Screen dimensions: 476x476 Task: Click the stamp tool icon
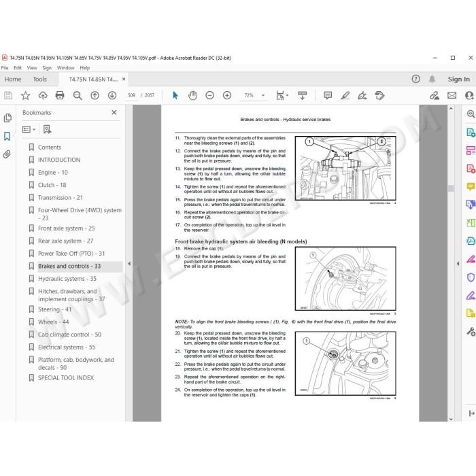click(x=379, y=96)
